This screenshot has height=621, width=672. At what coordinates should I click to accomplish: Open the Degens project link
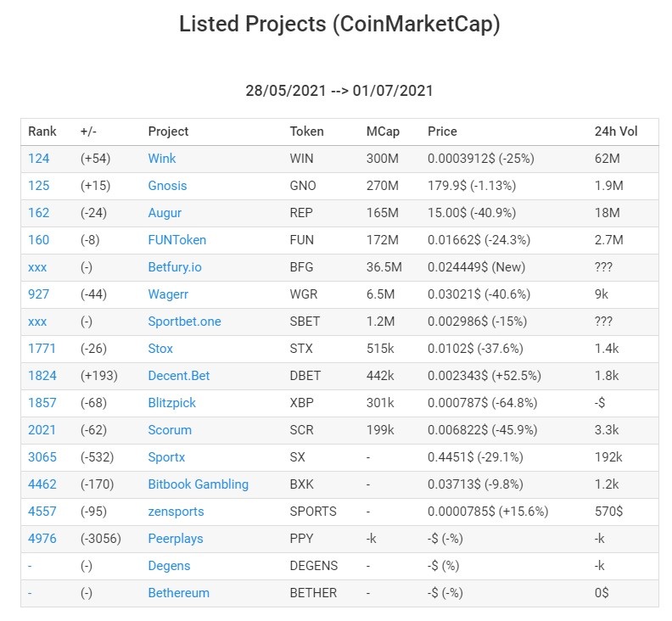point(169,566)
